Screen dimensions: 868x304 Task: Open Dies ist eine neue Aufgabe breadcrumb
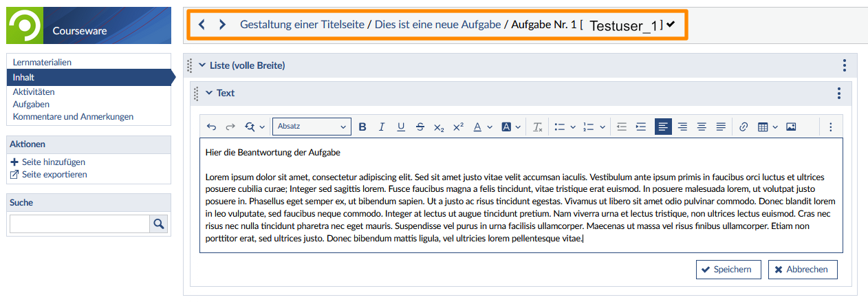[x=437, y=24]
